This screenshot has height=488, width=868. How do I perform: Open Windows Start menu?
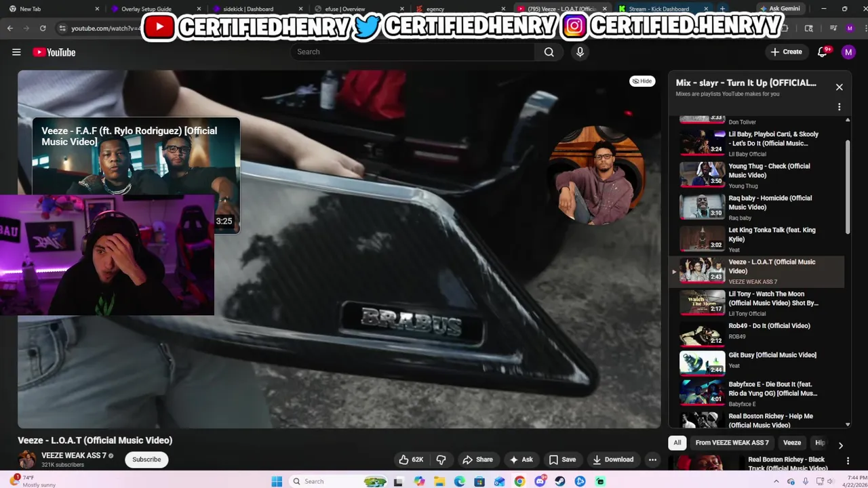coord(277,481)
